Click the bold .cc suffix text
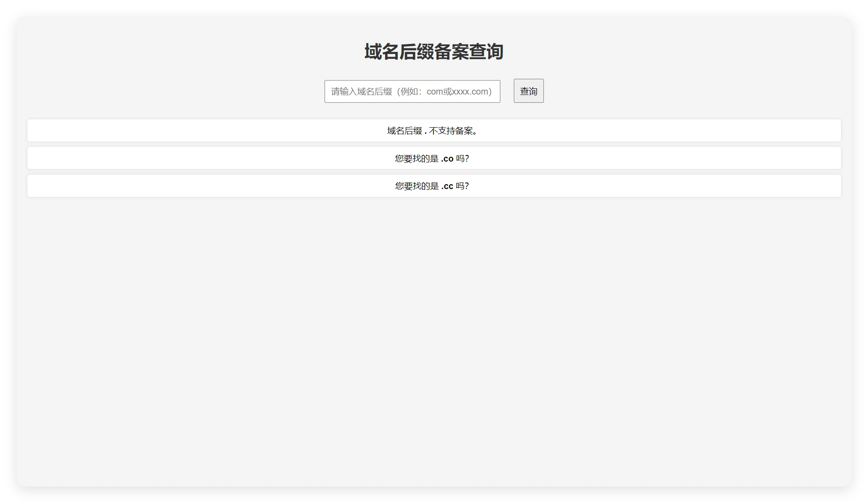868x503 pixels. tap(447, 186)
